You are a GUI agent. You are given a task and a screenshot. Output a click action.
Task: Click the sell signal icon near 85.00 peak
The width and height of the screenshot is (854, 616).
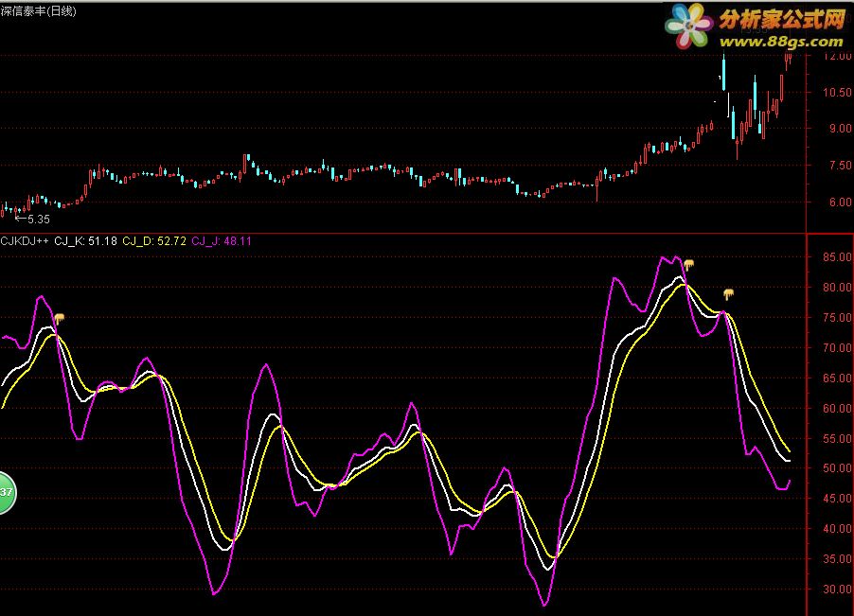[689, 265]
